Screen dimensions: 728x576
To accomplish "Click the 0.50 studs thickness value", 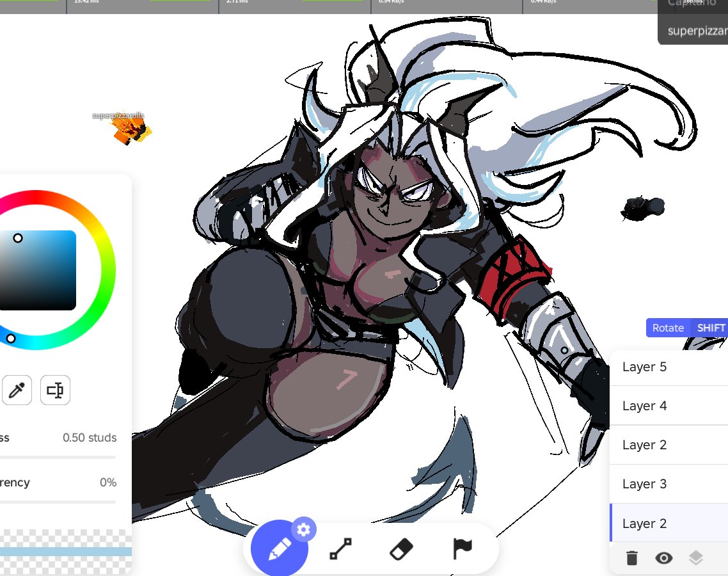I will click(x=90, y=438).
